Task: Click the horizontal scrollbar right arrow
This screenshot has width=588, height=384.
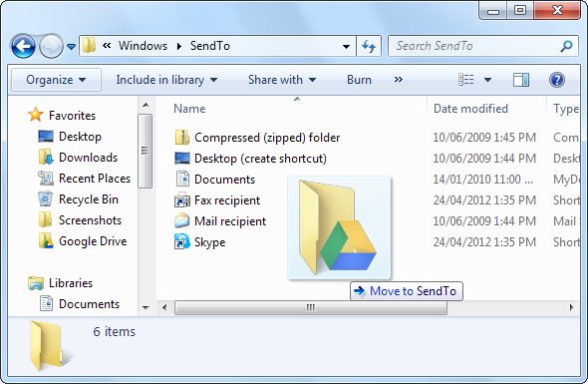Action: 571,308
